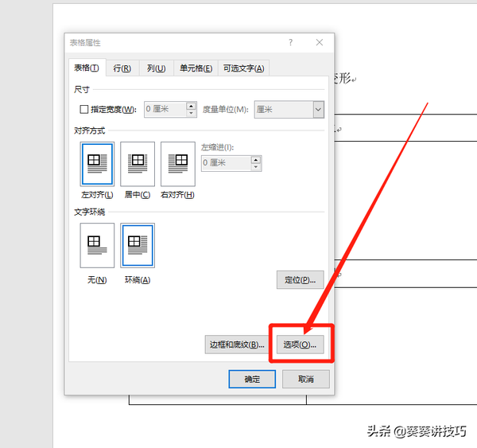Decrease the 指定宽度 value with down arrow

191,113
